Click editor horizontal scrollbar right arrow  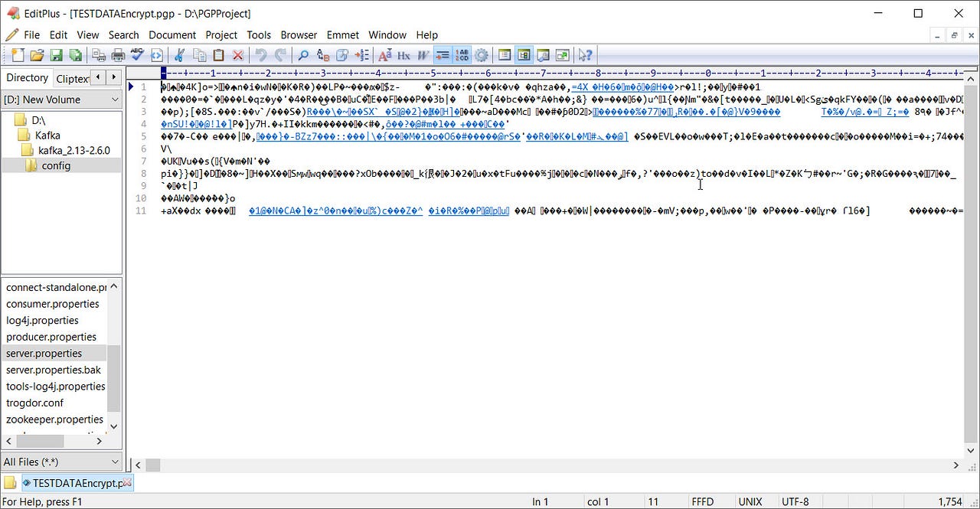[957, 465]
